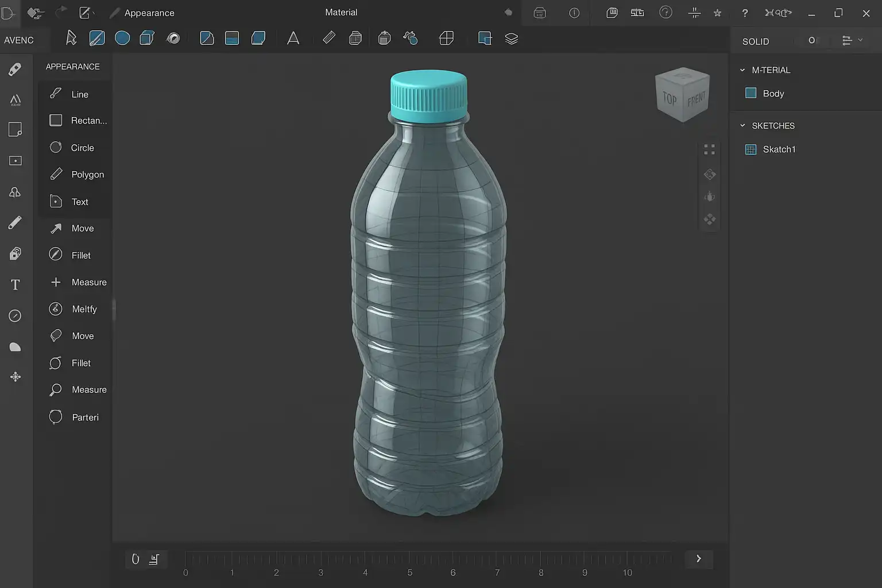
Task: Collapse the M-TERIAL section chevron
Action: pos(742,70)
